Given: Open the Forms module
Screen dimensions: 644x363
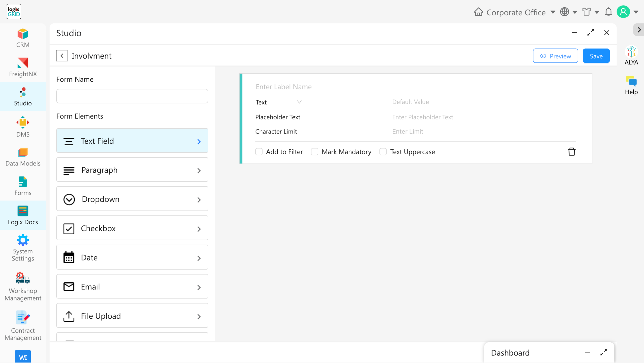Looking at the screenshot, I should point(23,186).
